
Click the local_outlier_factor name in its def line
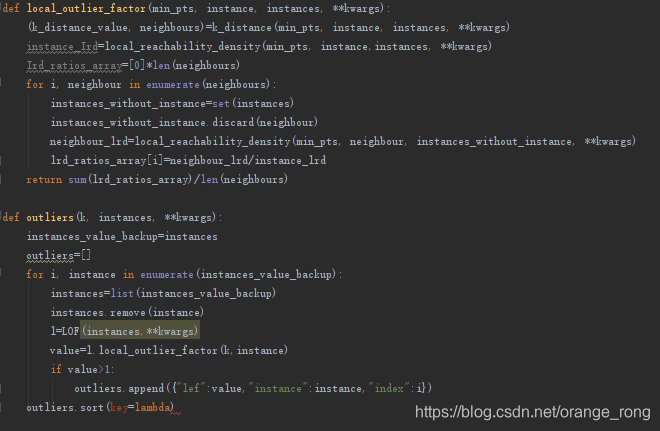[x=86, y=8]
